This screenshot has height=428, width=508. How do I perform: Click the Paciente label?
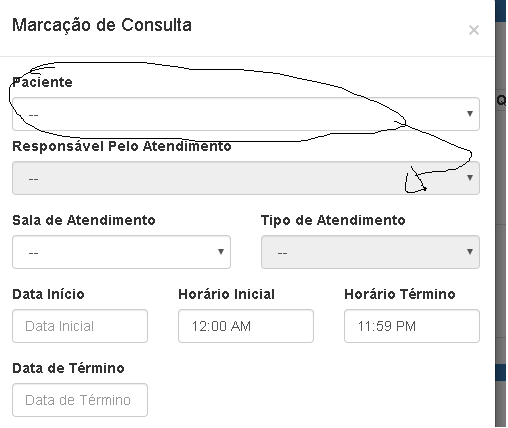click(x=42, y=82)
